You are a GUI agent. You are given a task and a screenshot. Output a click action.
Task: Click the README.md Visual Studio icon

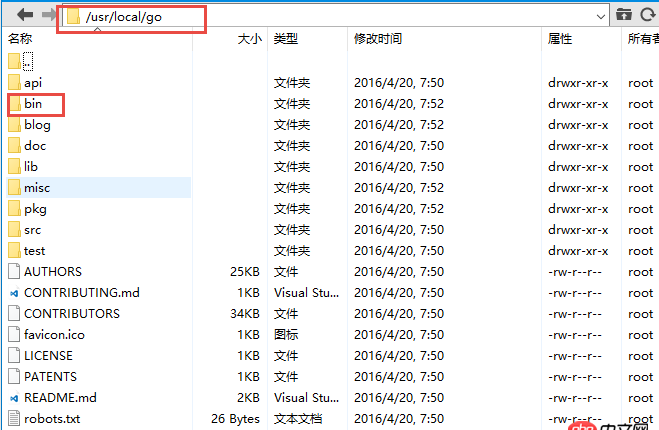point(14,398)
